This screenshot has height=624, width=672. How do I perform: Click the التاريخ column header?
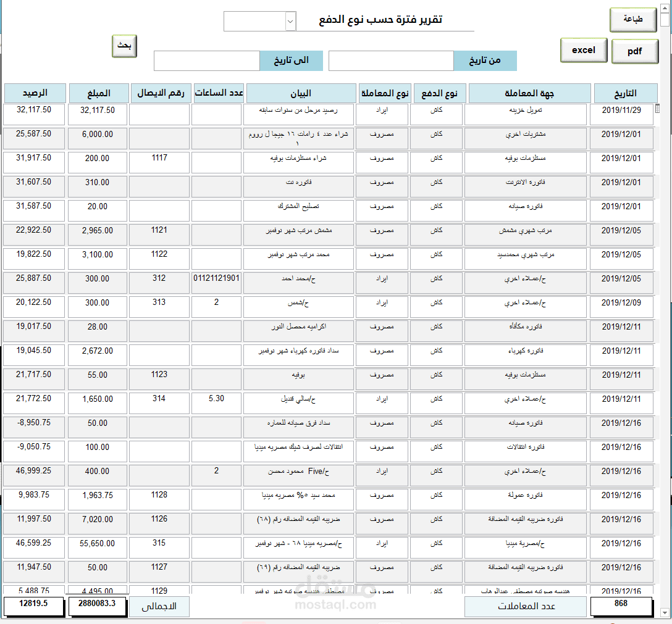coord(625,93)
